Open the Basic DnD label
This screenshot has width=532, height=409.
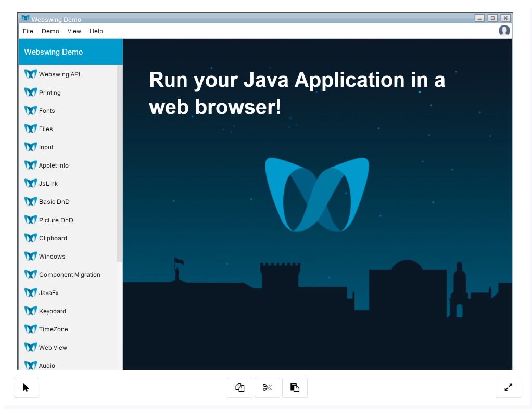tap(54, 202)
